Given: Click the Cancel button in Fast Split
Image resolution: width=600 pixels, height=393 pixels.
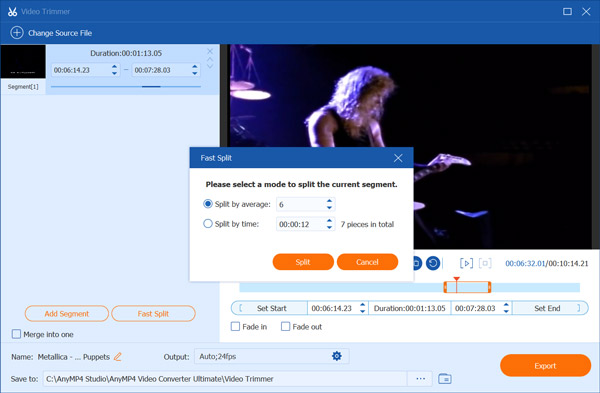Looking at the screenshot, I should (x=367, y=262).
